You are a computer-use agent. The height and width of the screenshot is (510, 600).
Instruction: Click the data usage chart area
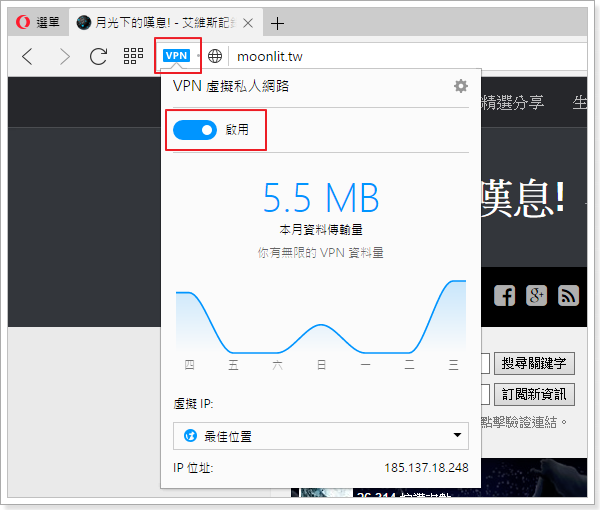(321, 317)
